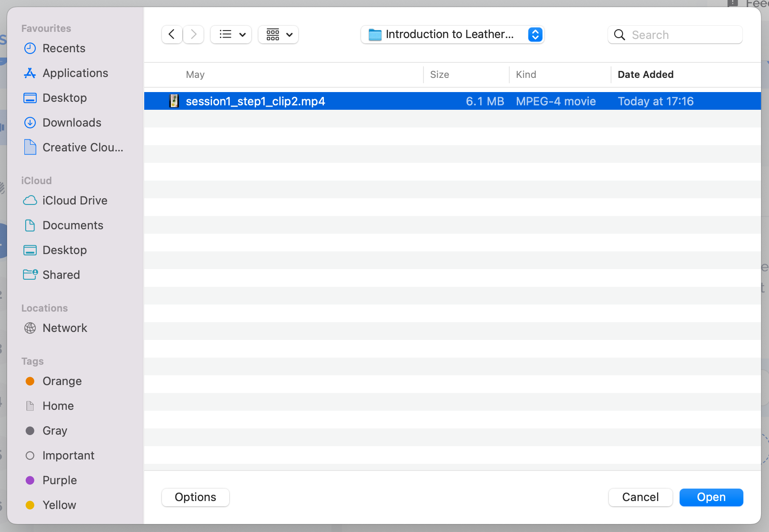Open the Shared folder
Screen dimensions: 769x532
pos(61,275)
